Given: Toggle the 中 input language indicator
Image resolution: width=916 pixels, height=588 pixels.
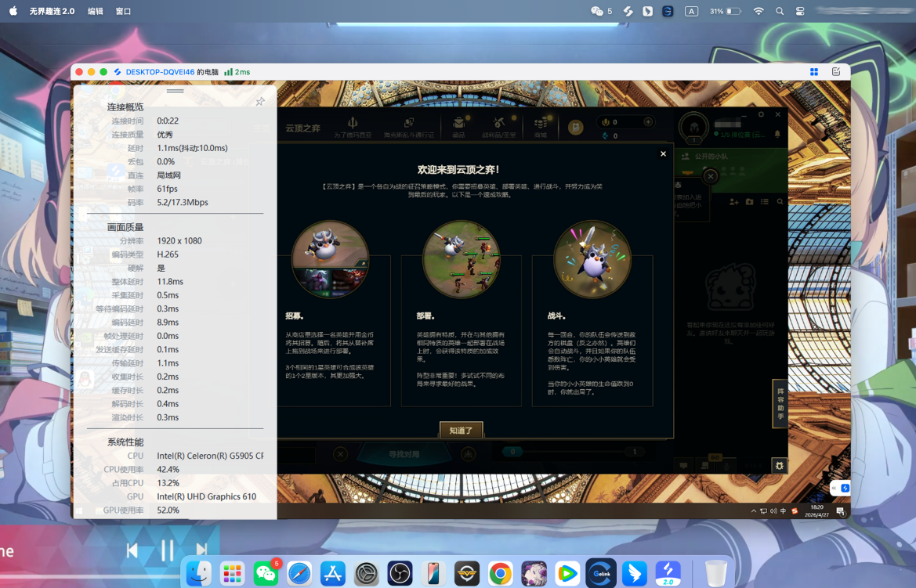Looking at the screenshot, I should pos(784,511).
